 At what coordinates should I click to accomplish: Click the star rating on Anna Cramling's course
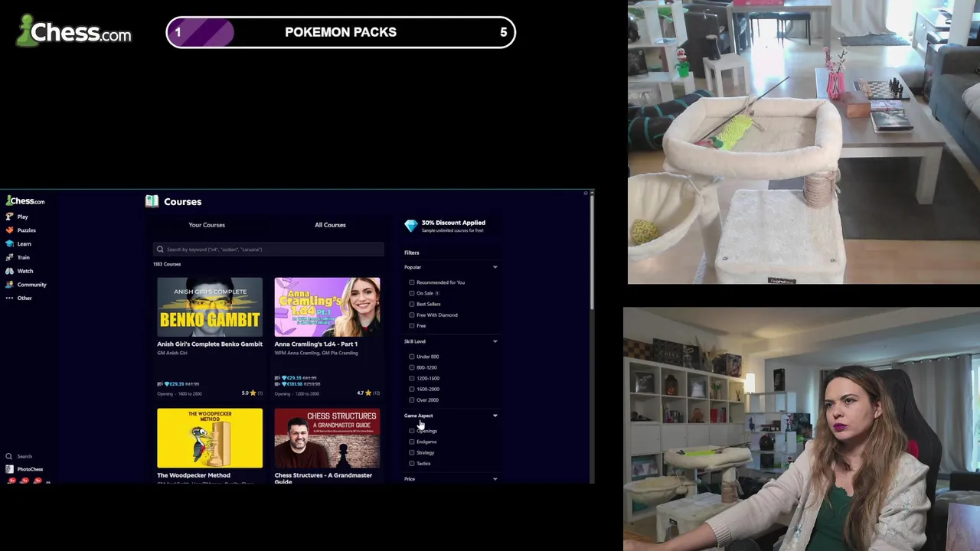coord(367,393)
